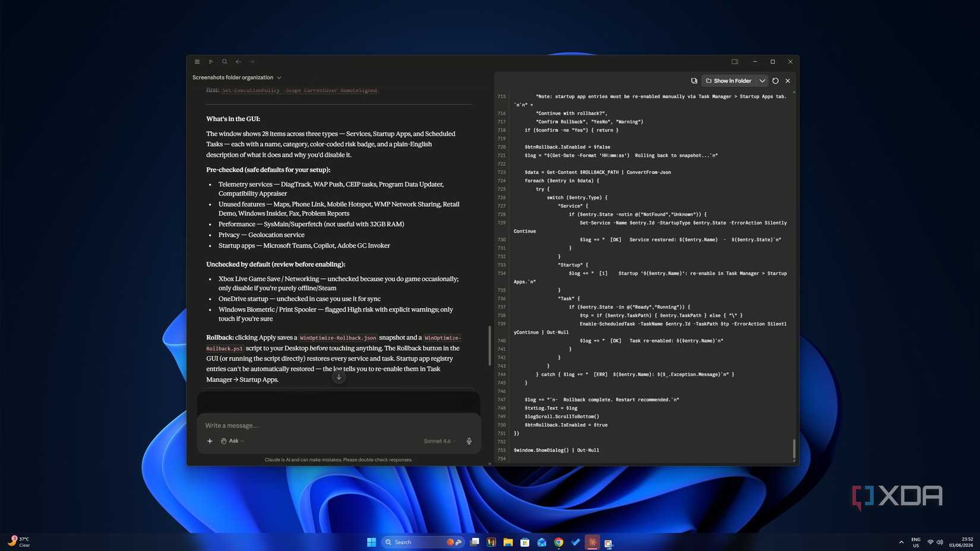Screen dimensions: 980x551
Task: Click the 'Pre-checked (safe defaults for your setup):' heading
Action: click(x=268, y=170)
